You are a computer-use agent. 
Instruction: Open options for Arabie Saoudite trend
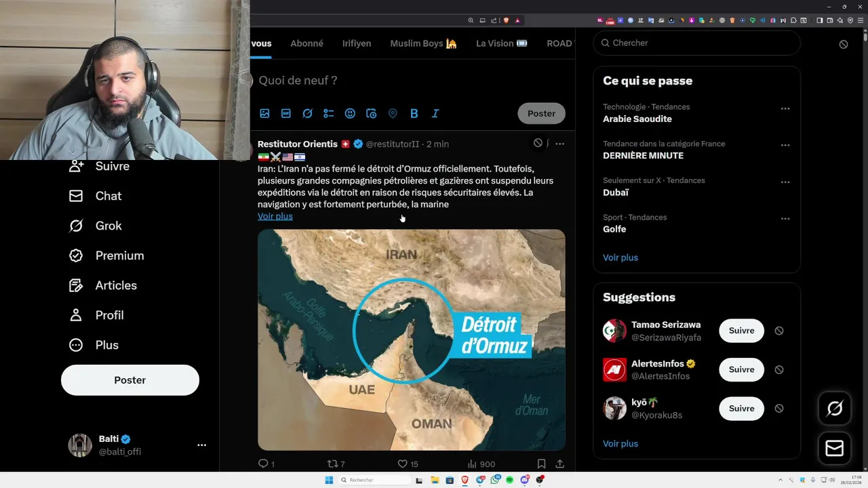click(x=785, y=108)
